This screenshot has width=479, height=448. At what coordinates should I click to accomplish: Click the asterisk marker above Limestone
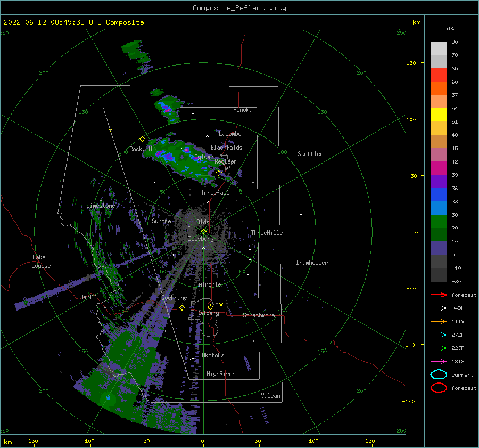[x=101, y=201]
